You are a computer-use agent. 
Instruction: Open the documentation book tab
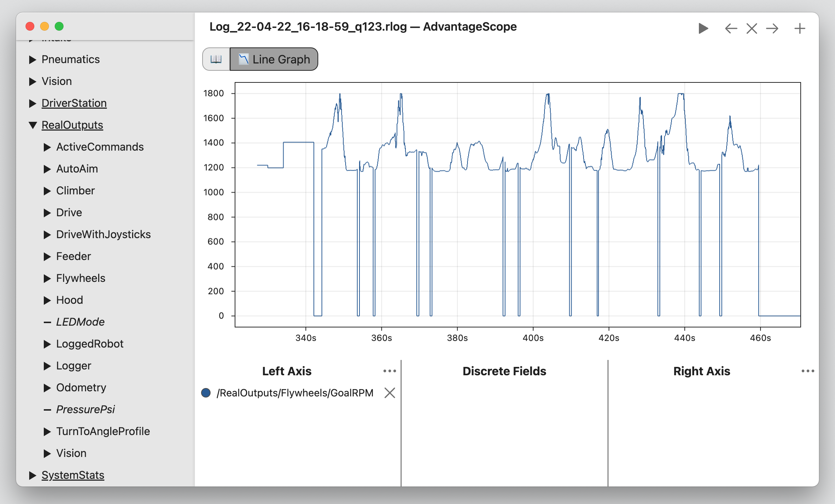(x=216, y=59)
